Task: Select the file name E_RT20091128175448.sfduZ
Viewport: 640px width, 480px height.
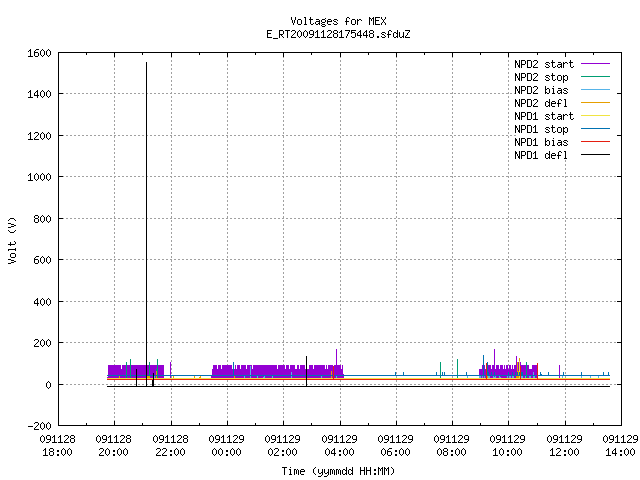Action: (x=338, y=34)
